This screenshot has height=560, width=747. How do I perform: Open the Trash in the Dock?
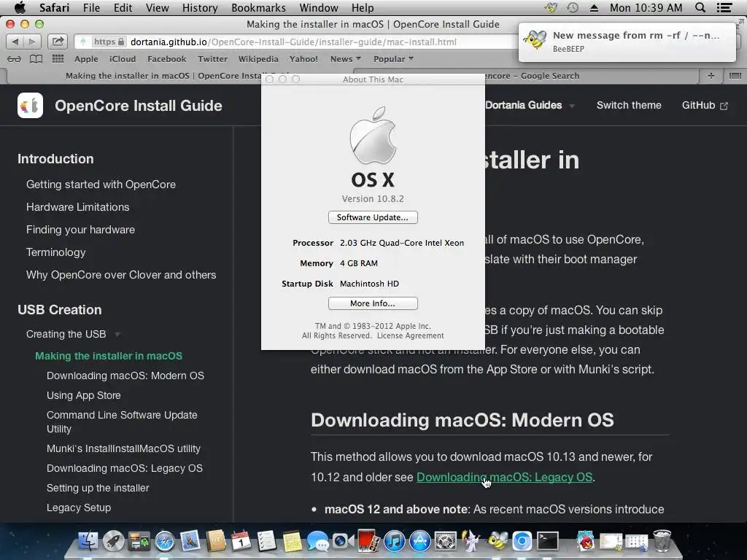tap(662, 541)
